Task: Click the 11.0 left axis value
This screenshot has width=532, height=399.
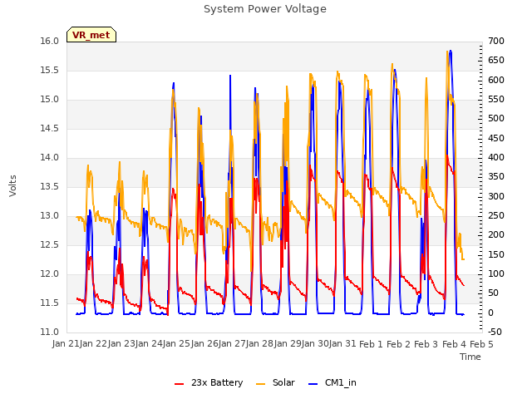Action: [50, 332]
